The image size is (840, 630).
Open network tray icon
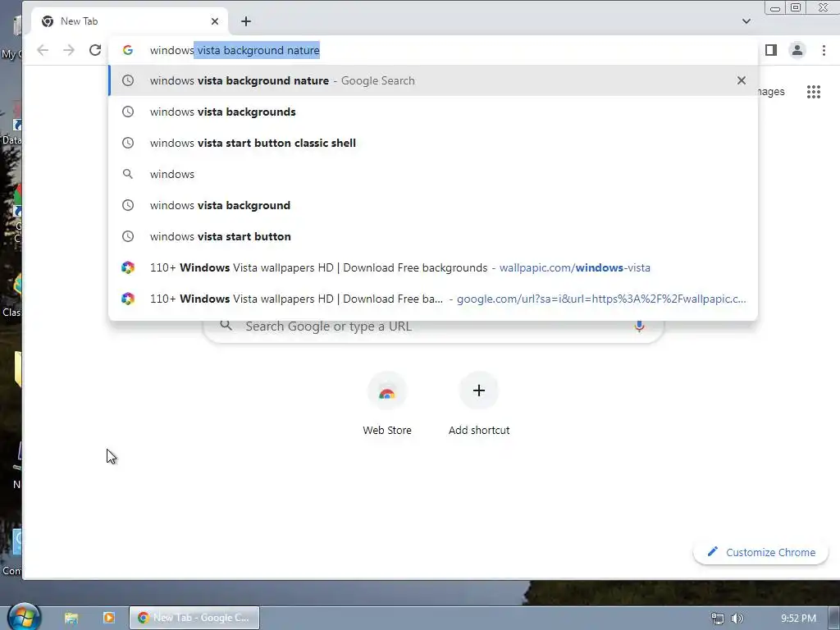pyautogui.click(x=717, y=619)
